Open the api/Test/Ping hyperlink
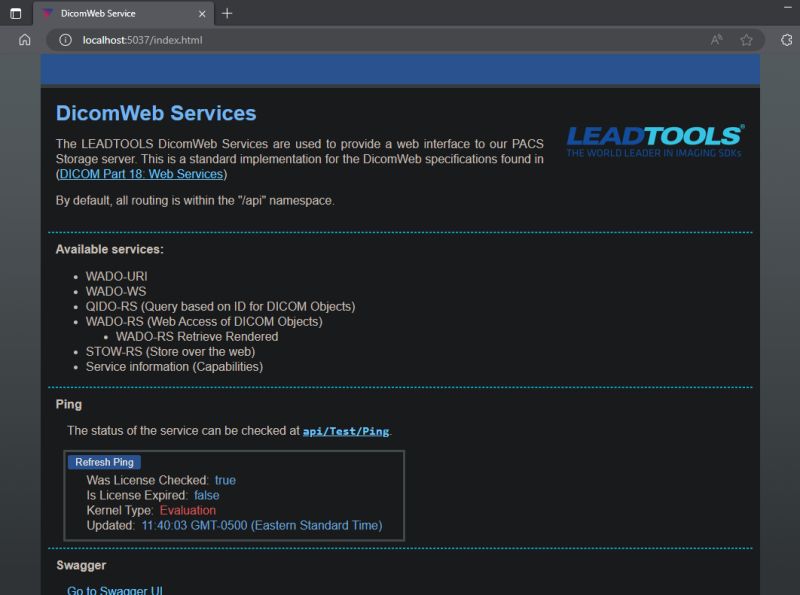 click(345, 431)
